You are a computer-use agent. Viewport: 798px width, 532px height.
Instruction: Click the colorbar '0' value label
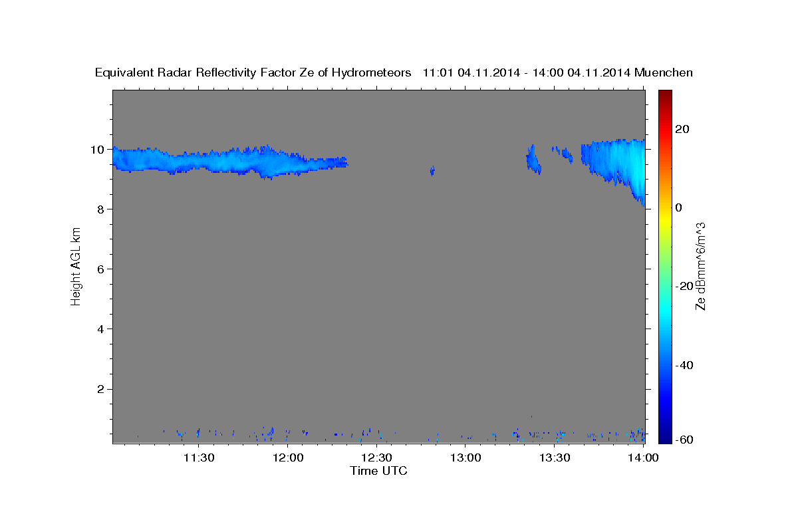(x=680, y=207)
